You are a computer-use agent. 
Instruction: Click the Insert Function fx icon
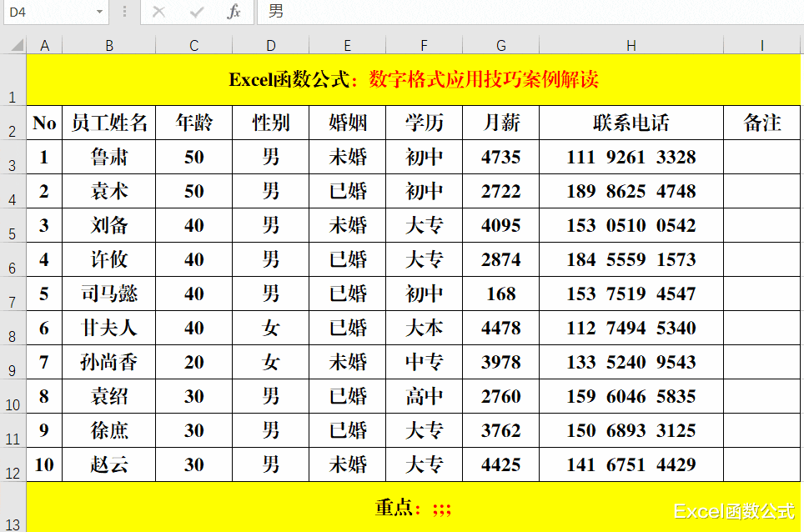pyautogui.click(x=236, y=13)
